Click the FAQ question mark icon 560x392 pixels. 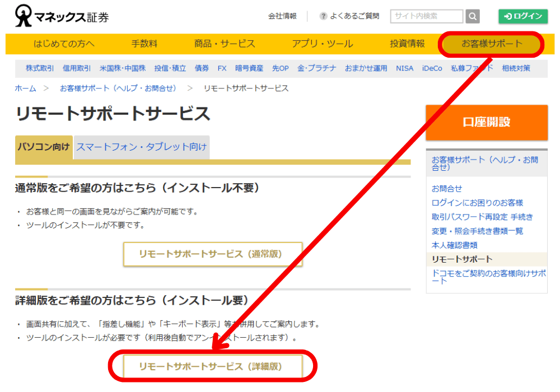click(323, 16)
